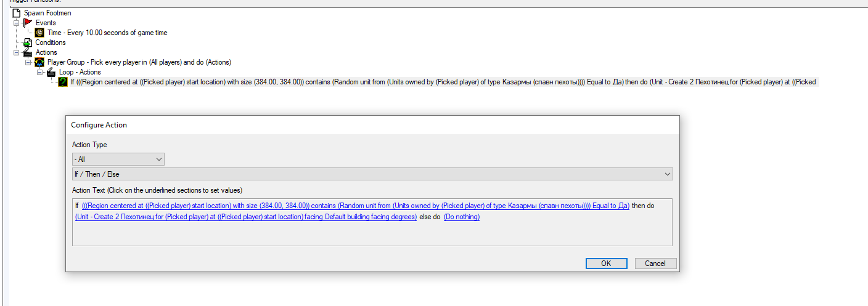The width and height of the screenshot is (868, 306).
Task: Click the green question mark If icon
Action: pyautogui.click(x=63, y=82)
